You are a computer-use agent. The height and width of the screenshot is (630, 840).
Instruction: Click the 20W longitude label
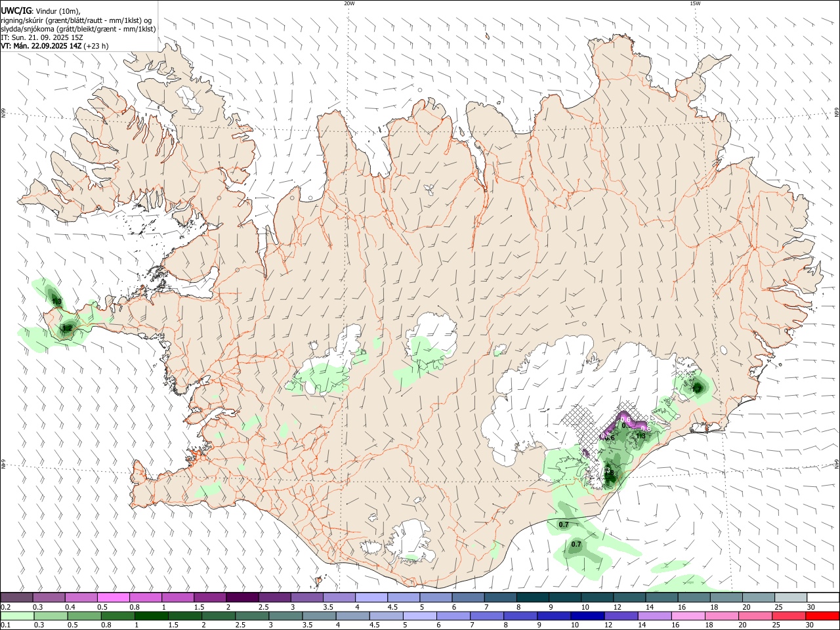pyautogui.click(x=349, y=3)
